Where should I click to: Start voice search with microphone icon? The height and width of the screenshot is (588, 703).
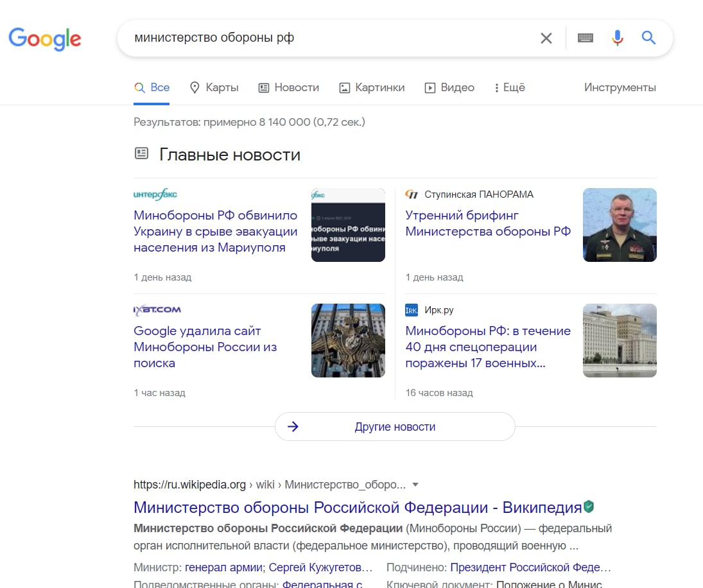pyautogui.click(x=617, y=39)
